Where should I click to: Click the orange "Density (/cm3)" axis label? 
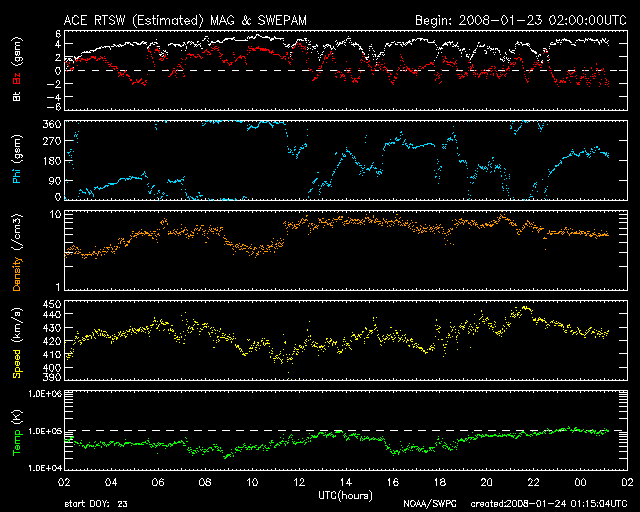(x=17, y=252)
